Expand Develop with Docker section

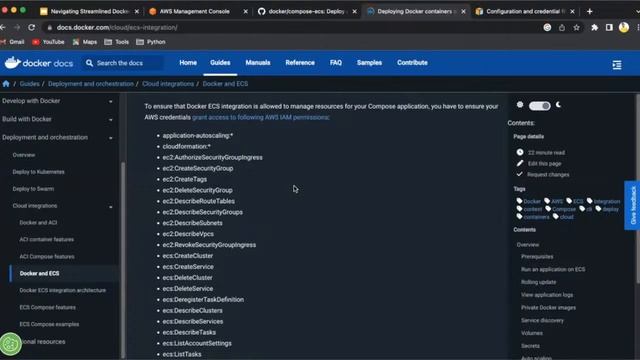click(x=111, y=102)
